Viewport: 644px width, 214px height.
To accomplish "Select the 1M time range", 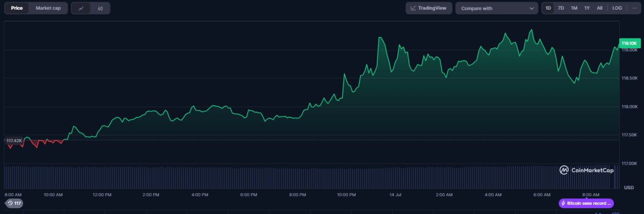I will pyautogui.click(x=574, y=8).
